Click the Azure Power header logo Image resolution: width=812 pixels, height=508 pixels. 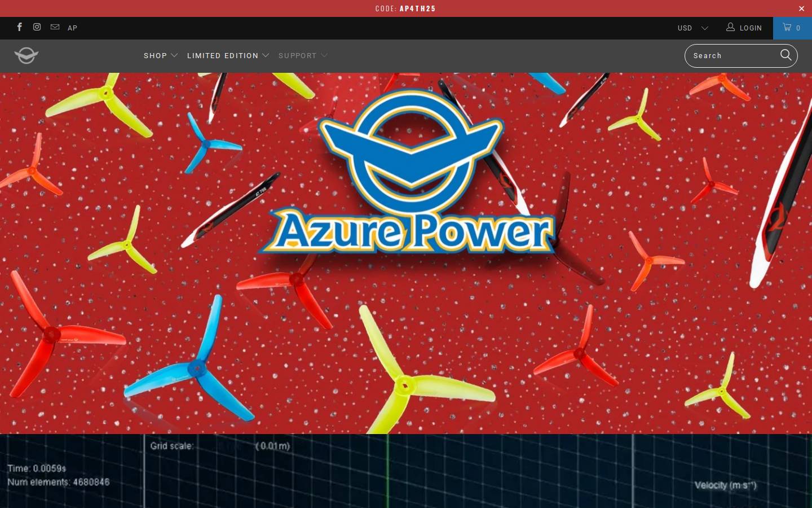[x=27, y=55]
